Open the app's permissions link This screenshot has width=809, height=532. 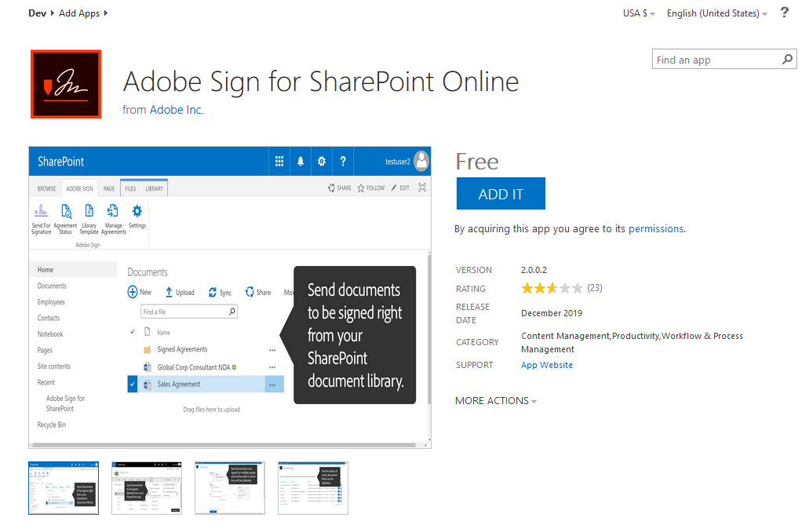click(x=656, y=228)
